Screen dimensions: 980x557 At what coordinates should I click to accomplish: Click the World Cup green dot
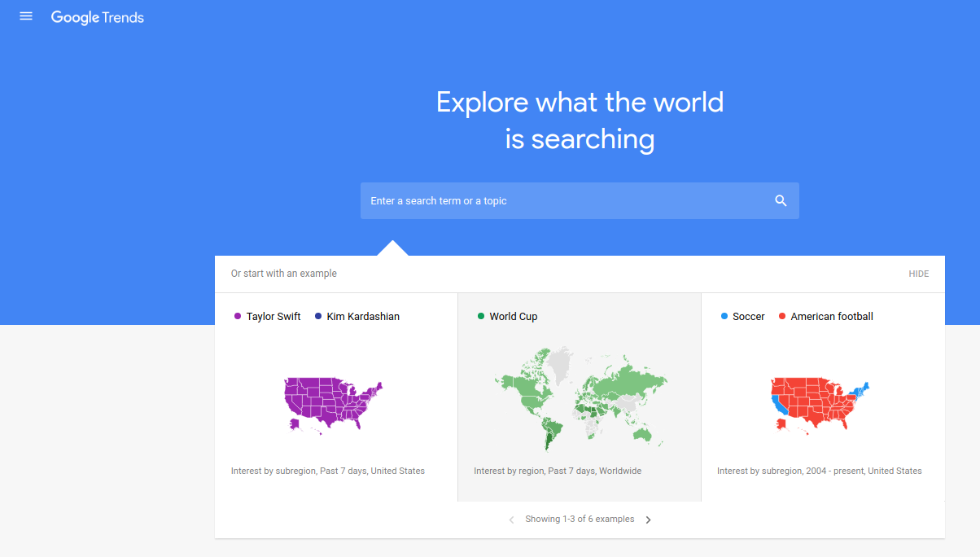tap(481, 317)
